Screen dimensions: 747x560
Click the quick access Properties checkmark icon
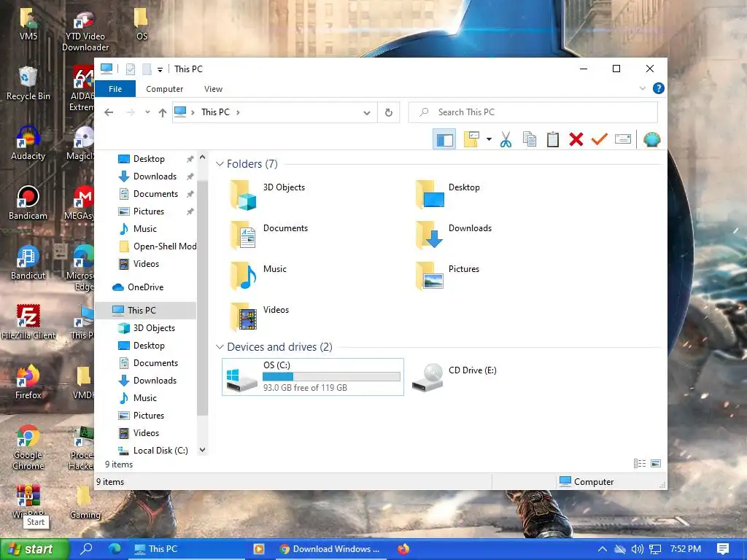tap(131, 69)
